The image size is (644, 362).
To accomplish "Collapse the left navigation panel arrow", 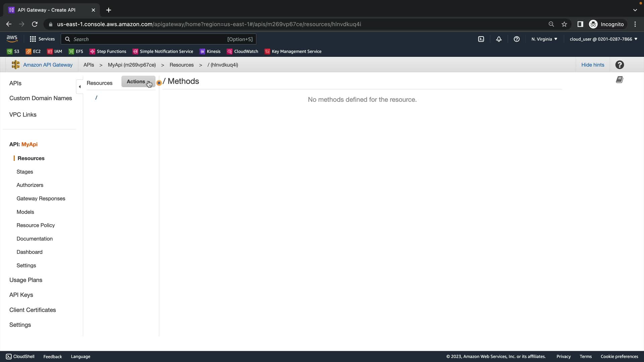I will [x=79, y=87].
